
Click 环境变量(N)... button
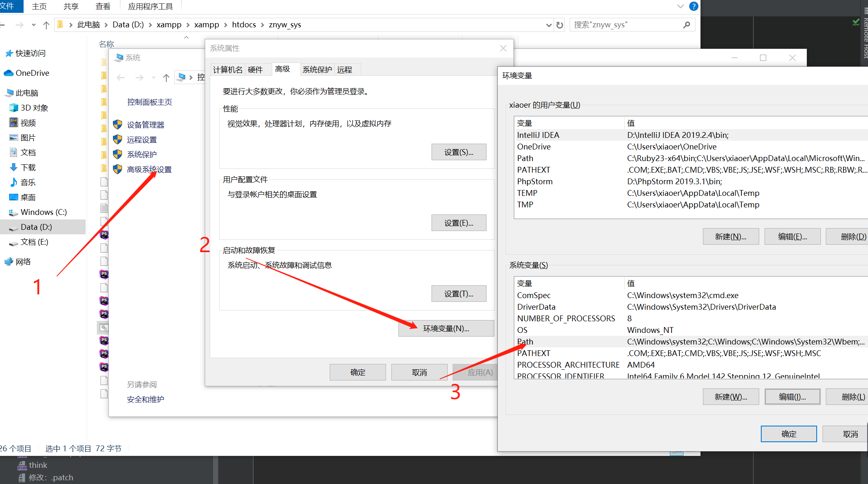coord(446,328)
